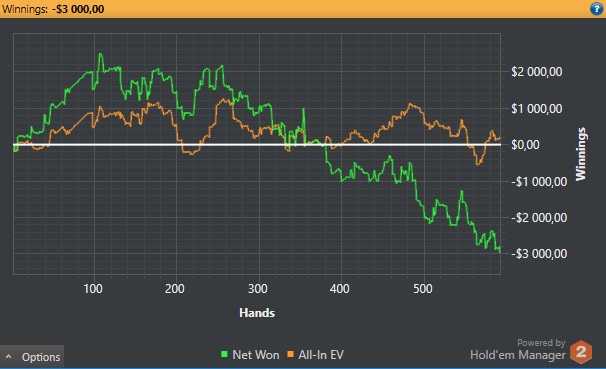This screenshot has width=606, height=369.
Task: Click the -$1 000,00 axis label
Action: click(x=539, y=181)
